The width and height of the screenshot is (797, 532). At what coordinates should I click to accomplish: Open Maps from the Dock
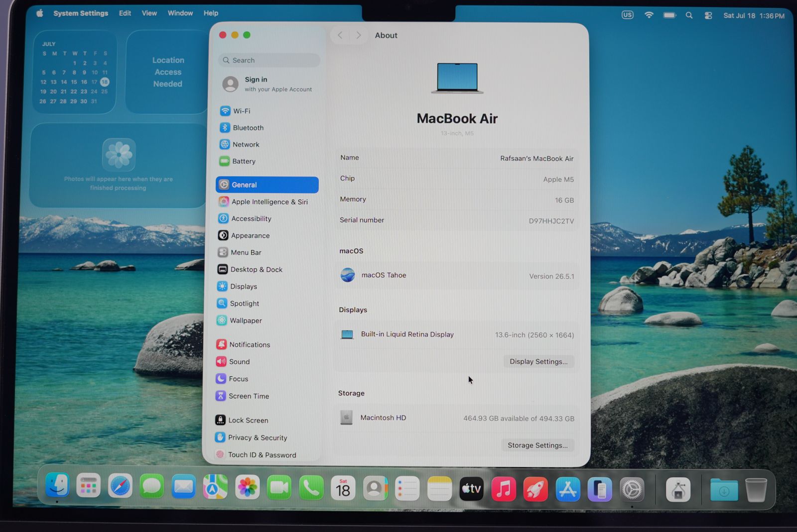(x=215, y=488)
